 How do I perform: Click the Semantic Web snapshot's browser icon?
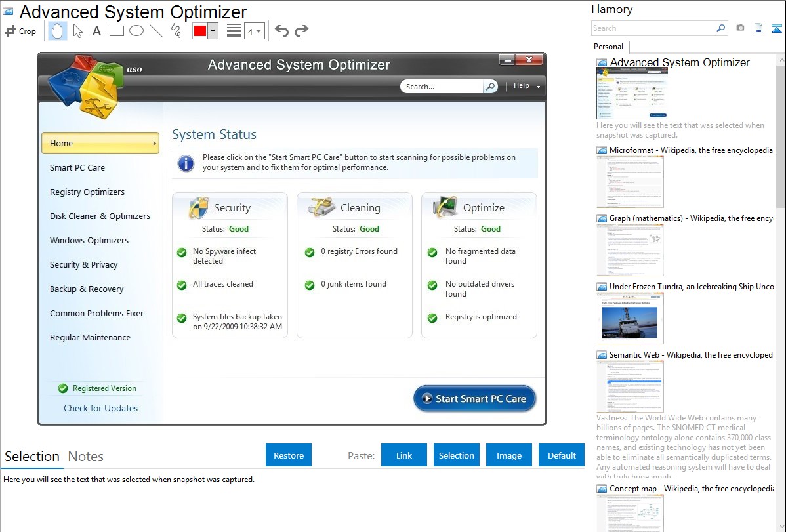pos(602,354)
